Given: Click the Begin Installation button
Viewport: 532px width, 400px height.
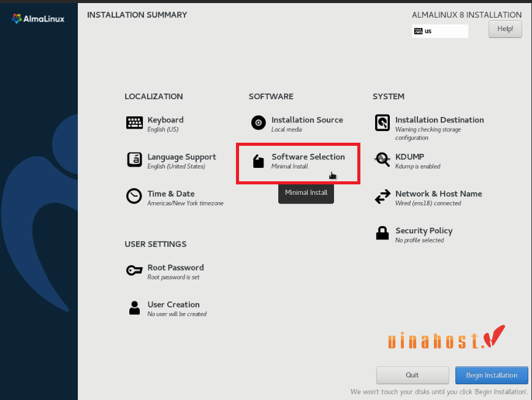Looking at the screenshot, I should click(492, 375).
